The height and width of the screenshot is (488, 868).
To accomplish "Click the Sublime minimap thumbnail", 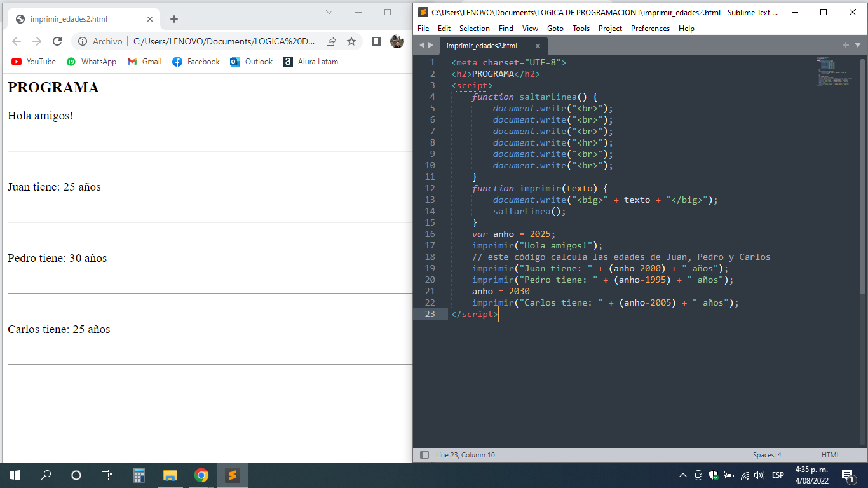I will 834,71.
